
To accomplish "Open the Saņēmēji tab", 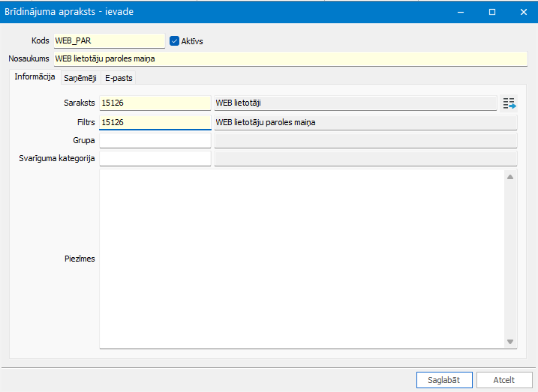I will point(80,77).
